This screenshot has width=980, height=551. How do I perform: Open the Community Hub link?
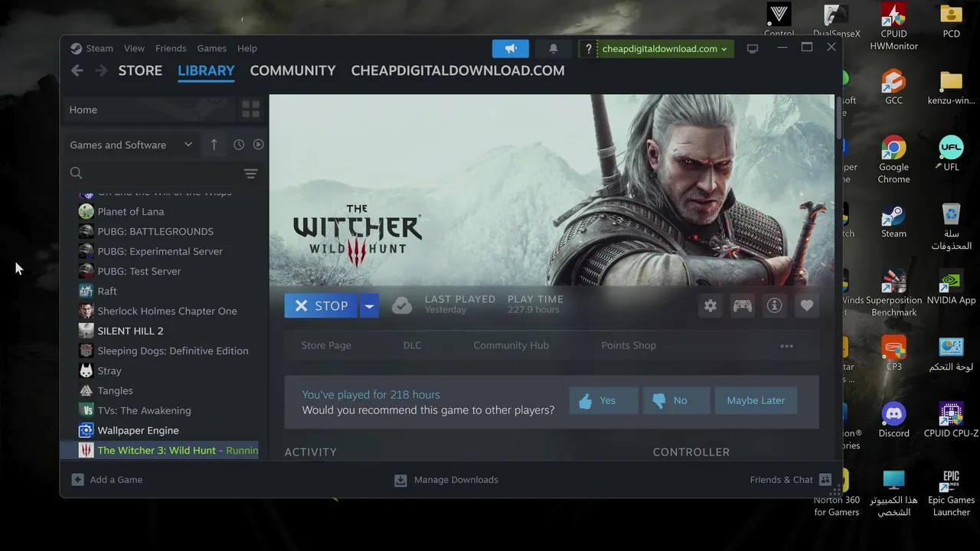click(511, 345)
